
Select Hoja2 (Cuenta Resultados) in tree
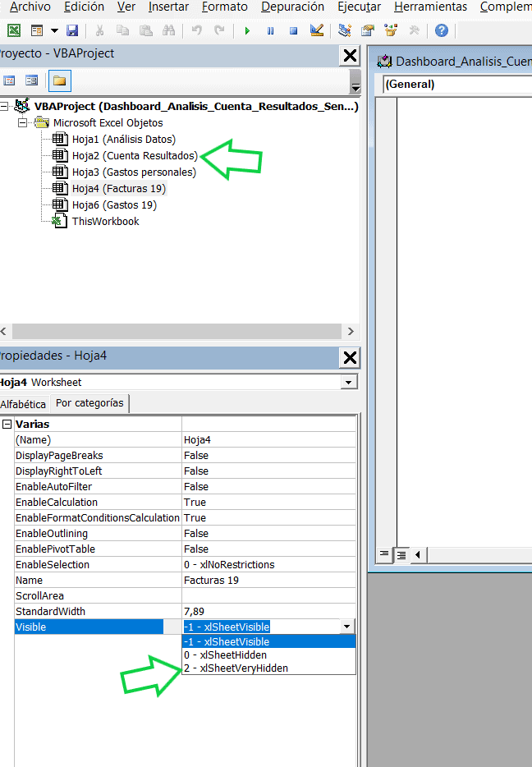pos(135,155)
